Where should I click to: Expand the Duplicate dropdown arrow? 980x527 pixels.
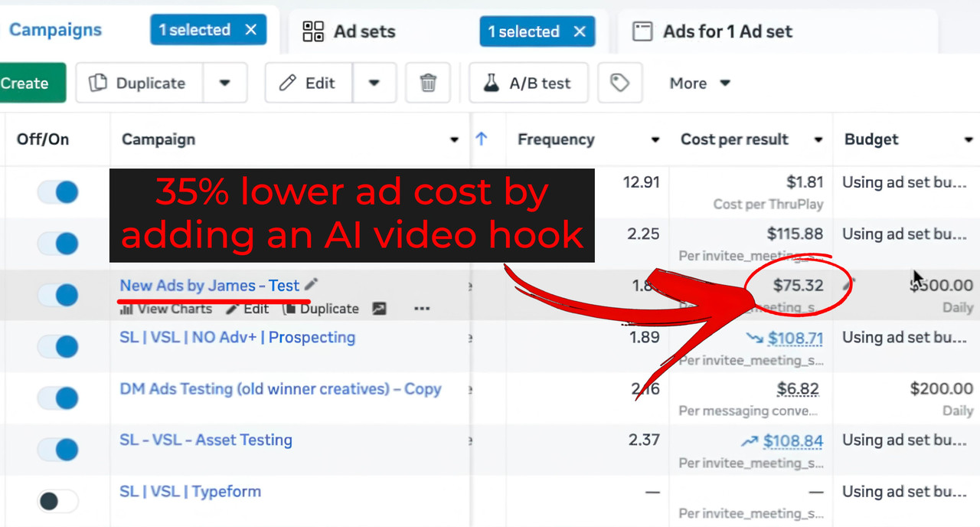[x=224, y=83]
